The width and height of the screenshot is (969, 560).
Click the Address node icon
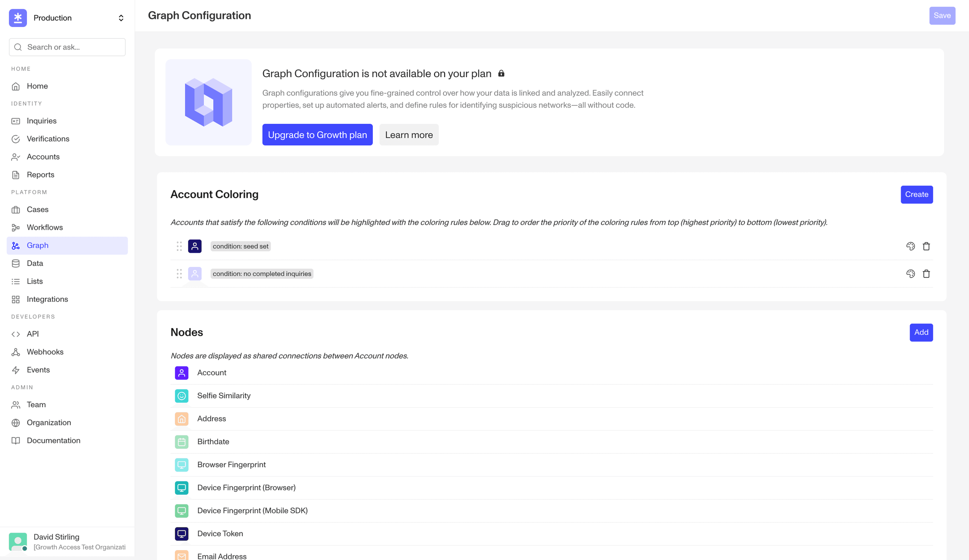[x=181, y=418]
